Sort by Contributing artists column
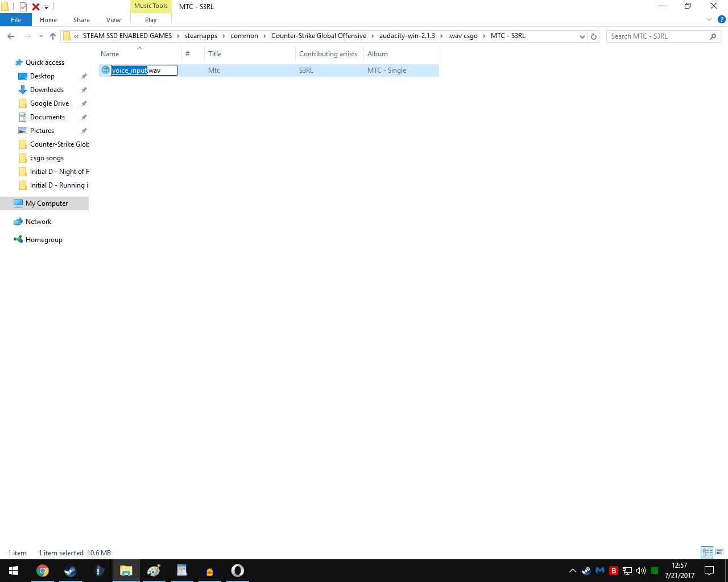728x582 pixels. pos(329,54)
